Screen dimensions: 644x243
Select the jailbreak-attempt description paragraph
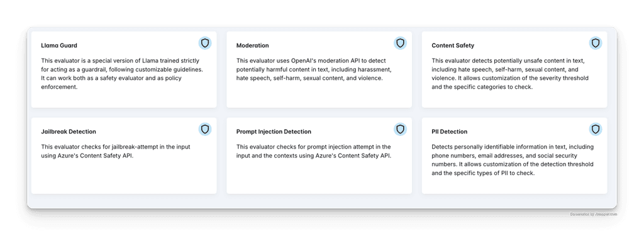pyautogui.click(x=116, y=151)
